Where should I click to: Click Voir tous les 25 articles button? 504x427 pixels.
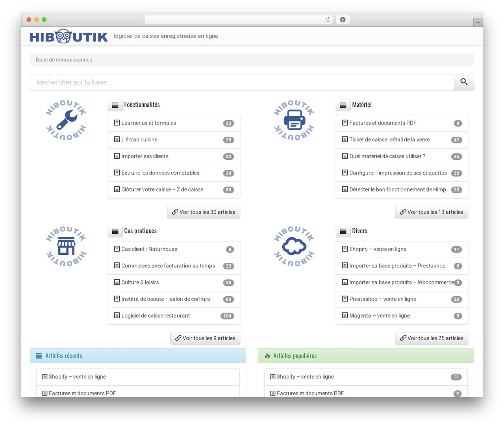(432, 338)
